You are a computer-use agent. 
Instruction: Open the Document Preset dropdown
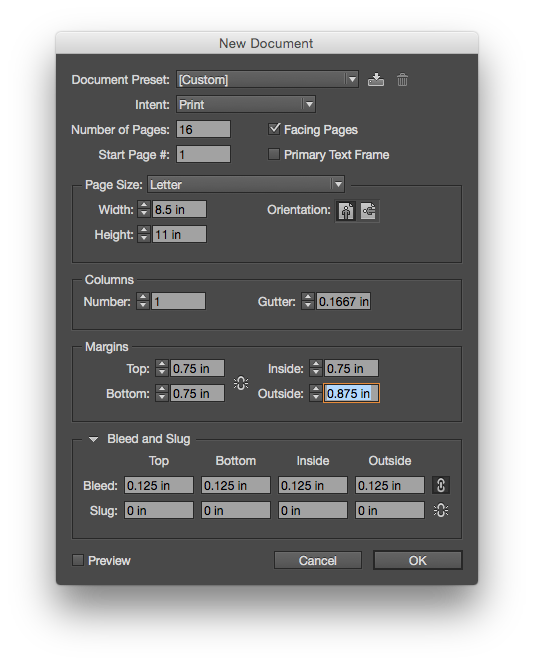[x=268, y=79]
